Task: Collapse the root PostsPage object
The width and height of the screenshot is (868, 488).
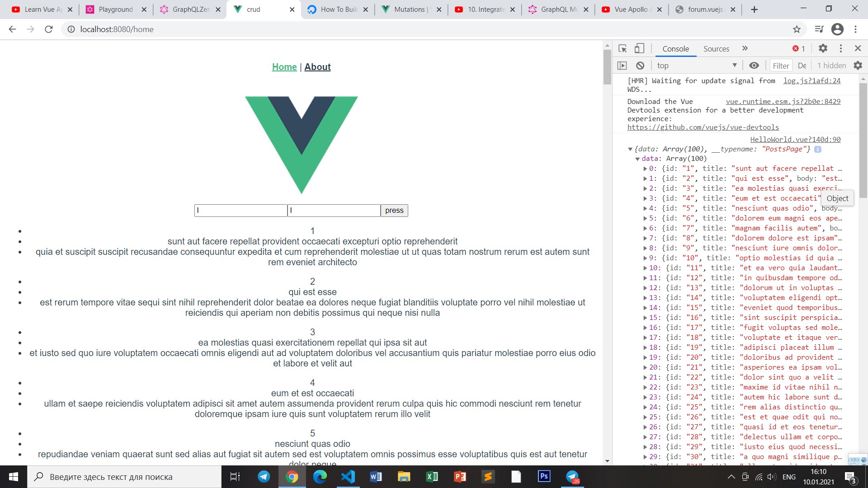Action: [630, 149]
